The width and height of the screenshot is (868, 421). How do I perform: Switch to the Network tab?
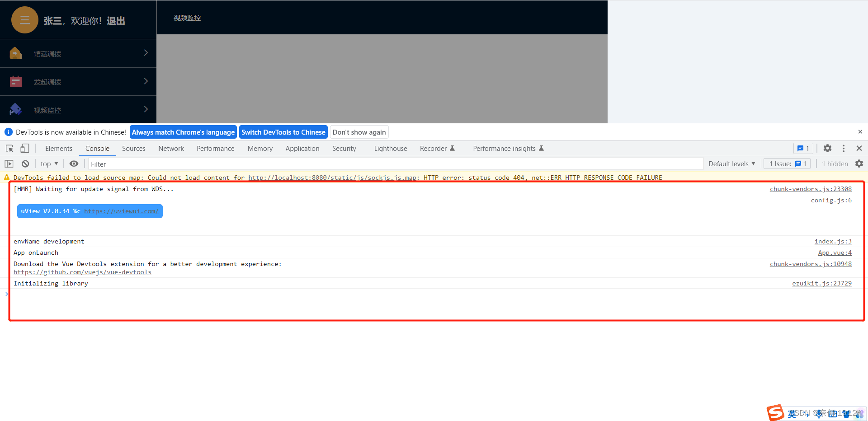[171, 148]
